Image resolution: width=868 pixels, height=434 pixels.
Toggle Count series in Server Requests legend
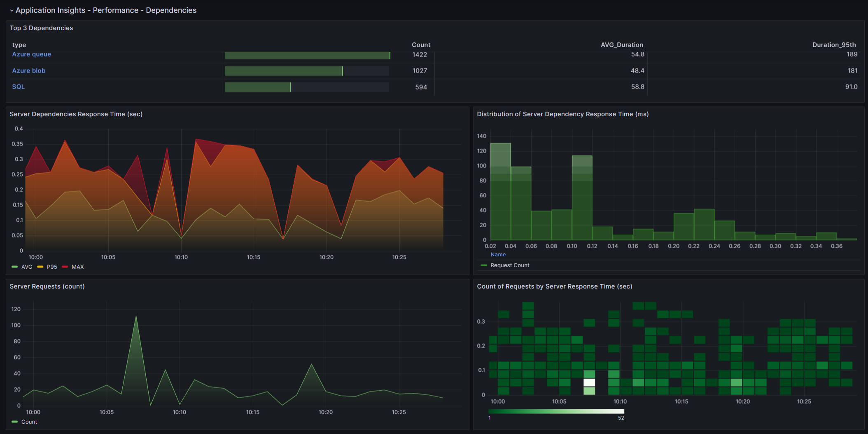(x=29, y=422)
